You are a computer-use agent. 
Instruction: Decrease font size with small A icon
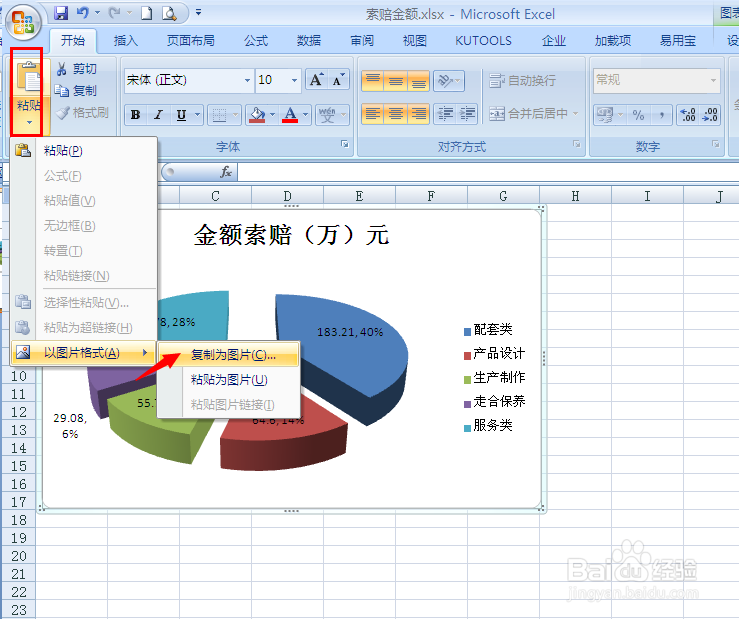click(338, 80)
